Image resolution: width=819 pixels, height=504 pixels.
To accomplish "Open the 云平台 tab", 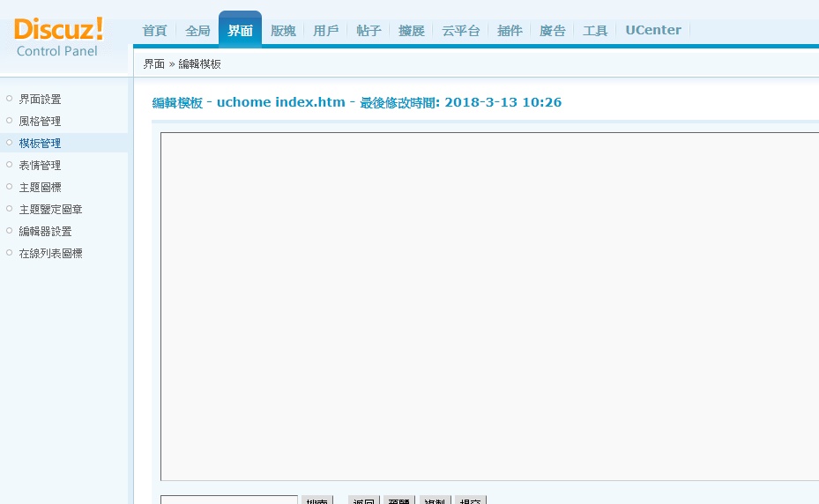I will click(460, 31).
